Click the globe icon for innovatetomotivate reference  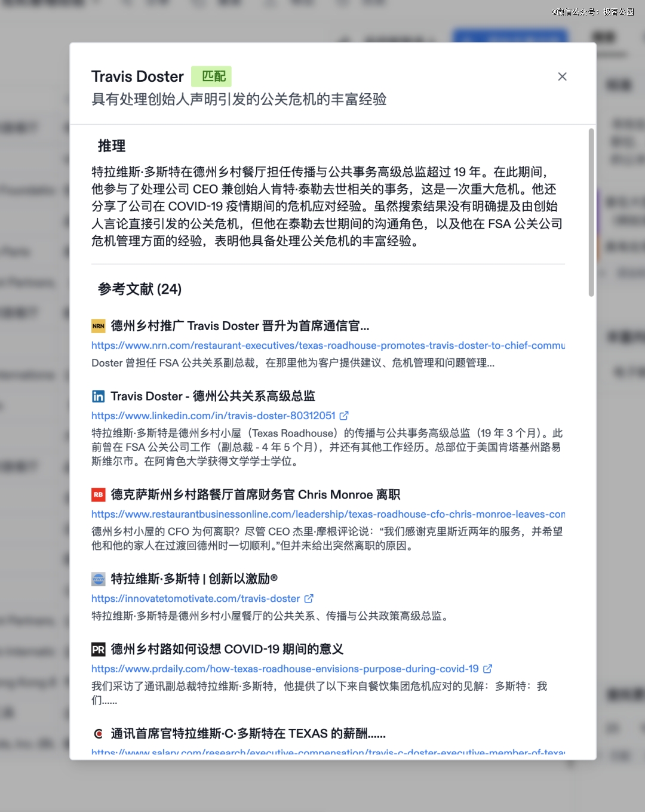(x=98, y=579)
